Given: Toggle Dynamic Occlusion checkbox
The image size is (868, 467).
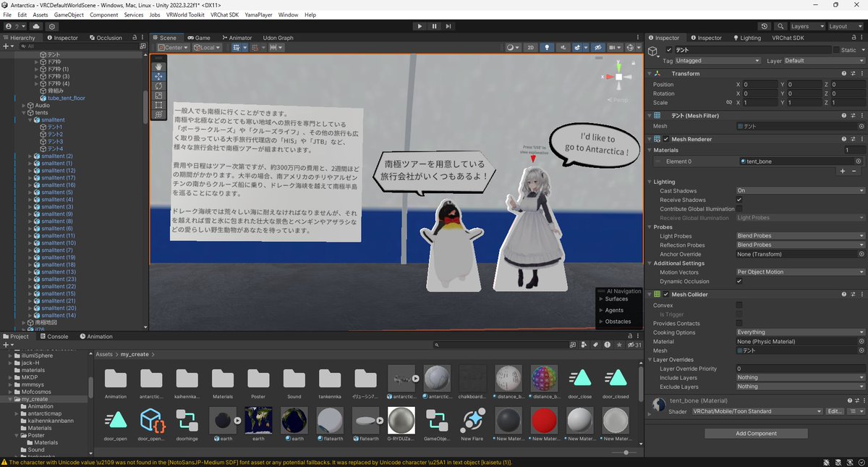Looking at the screenshot, I should (739, 281).
